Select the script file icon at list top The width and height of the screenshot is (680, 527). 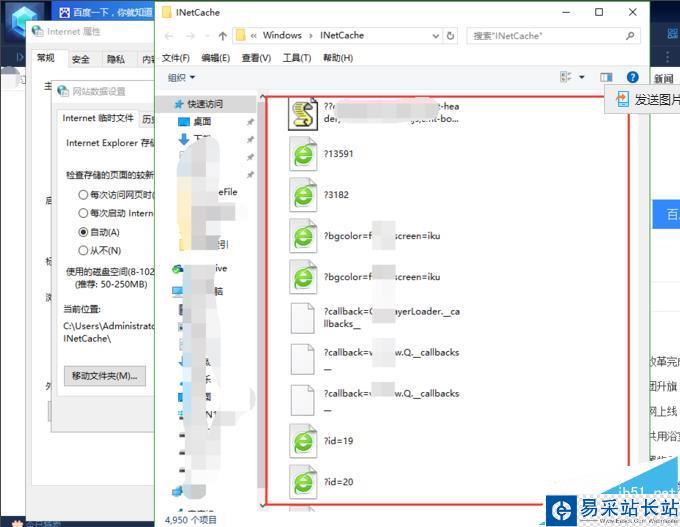303,114
